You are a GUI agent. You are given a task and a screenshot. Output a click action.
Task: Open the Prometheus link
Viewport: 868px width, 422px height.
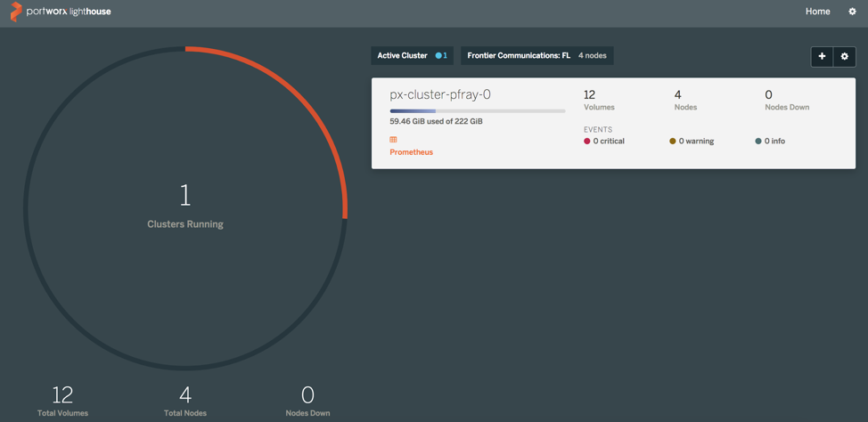[412, 152]
